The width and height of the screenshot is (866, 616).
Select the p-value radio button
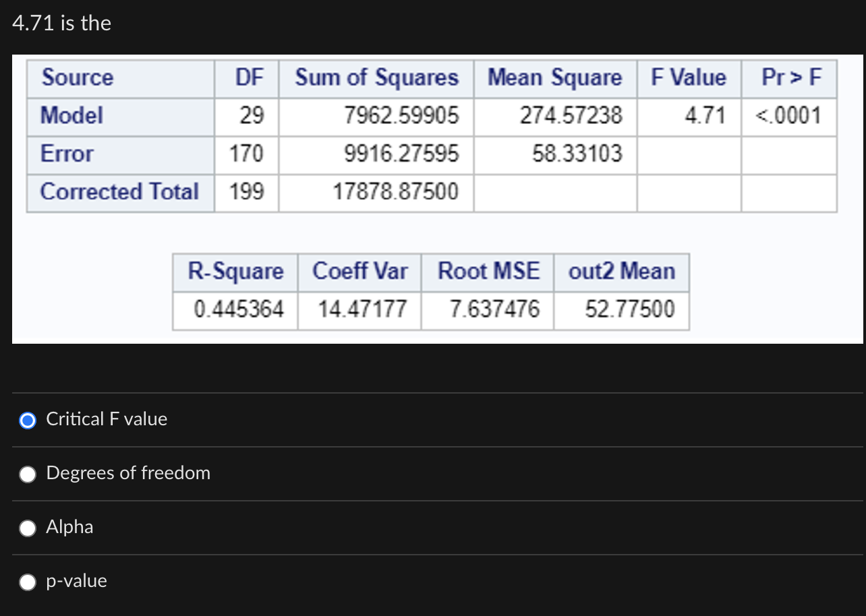point(28,581)
